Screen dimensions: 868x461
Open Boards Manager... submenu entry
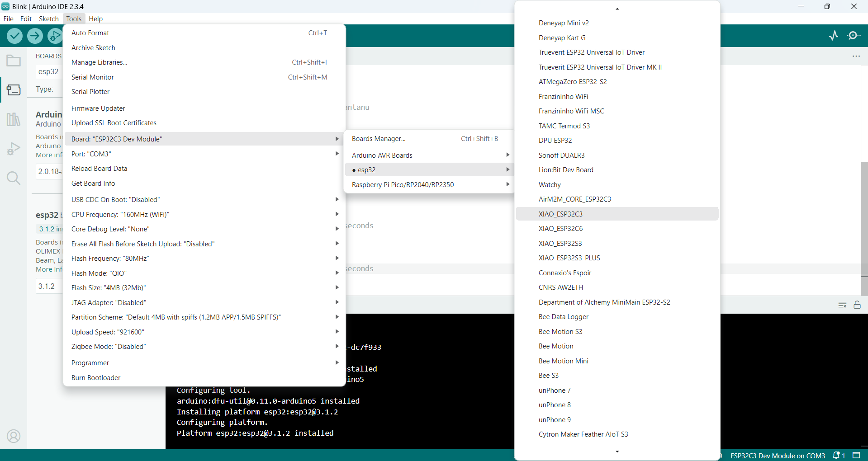pyautogui.click(x=429, y=138)
